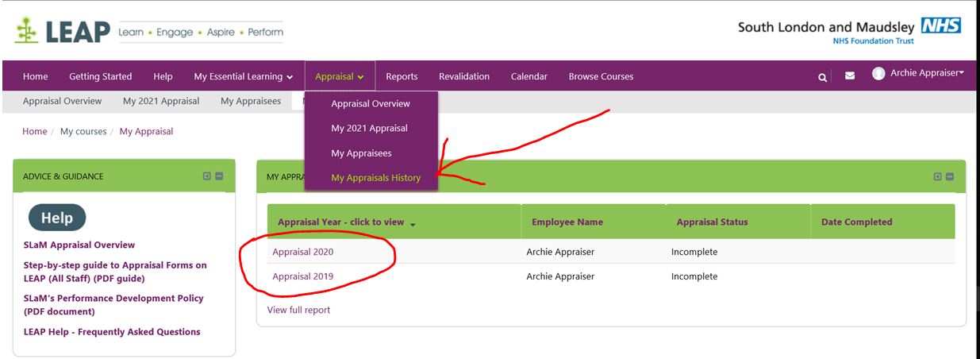Click My Appraisal in the breadcrumb
980x359 pixels.
tap(146, 131)
